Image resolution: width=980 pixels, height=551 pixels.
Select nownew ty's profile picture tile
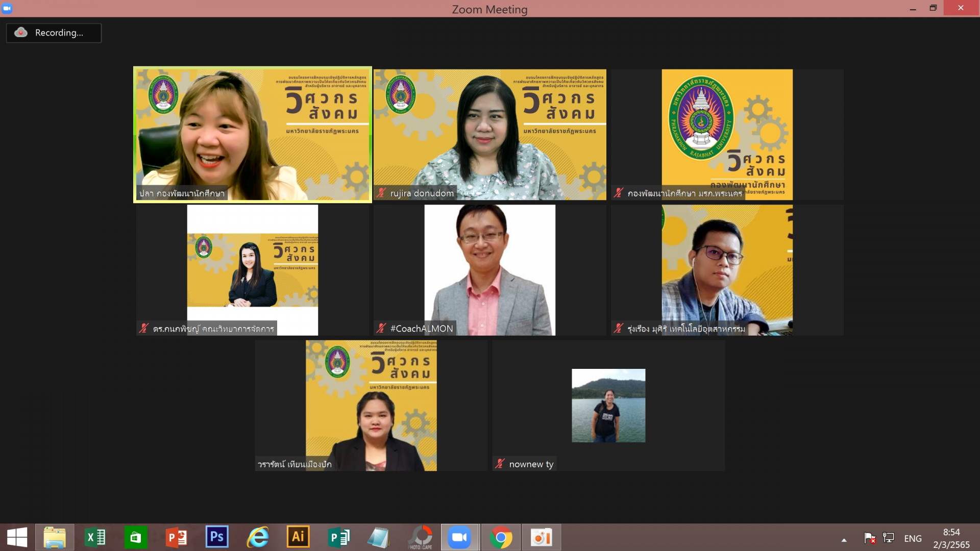(x=608, y=406)
